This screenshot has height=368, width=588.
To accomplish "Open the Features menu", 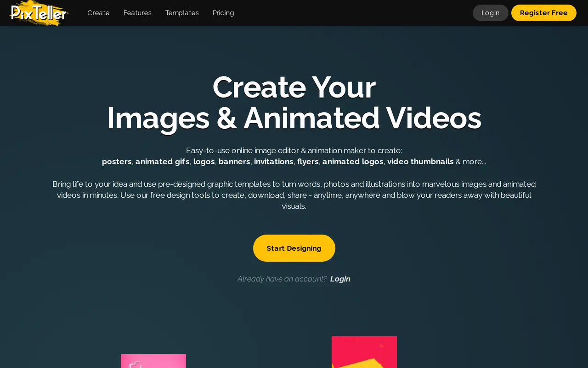I will coord(137,13).
